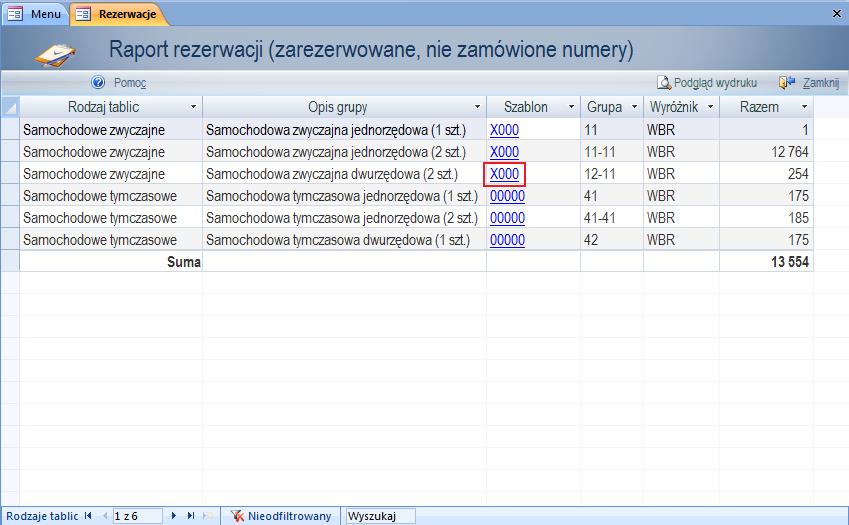The width and height of the screenshot is (849, 525).
Task: Go to the first record
Action: pos(89,516)
